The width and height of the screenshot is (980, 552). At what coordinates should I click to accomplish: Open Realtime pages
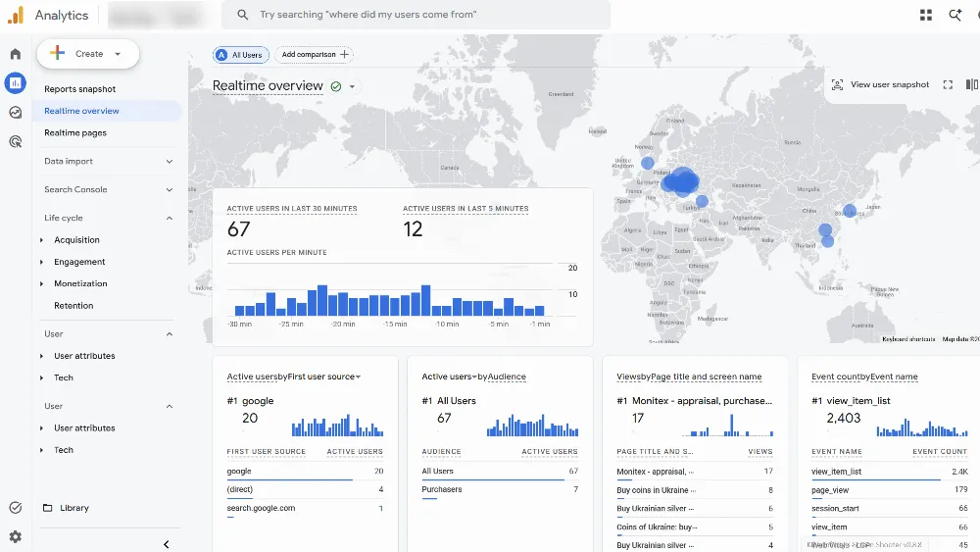coord(75,132)
